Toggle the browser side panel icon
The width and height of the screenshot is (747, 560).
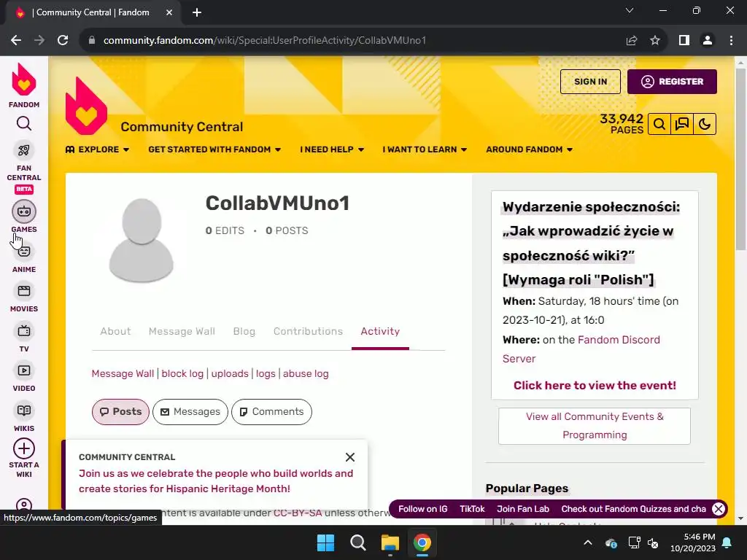pyautogui.click(x=684, y=41)
